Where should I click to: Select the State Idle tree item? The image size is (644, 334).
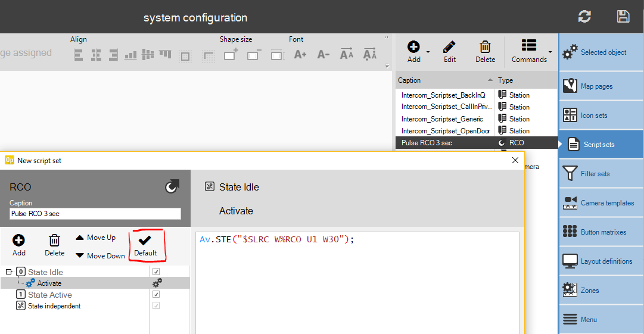coord(45,272)
